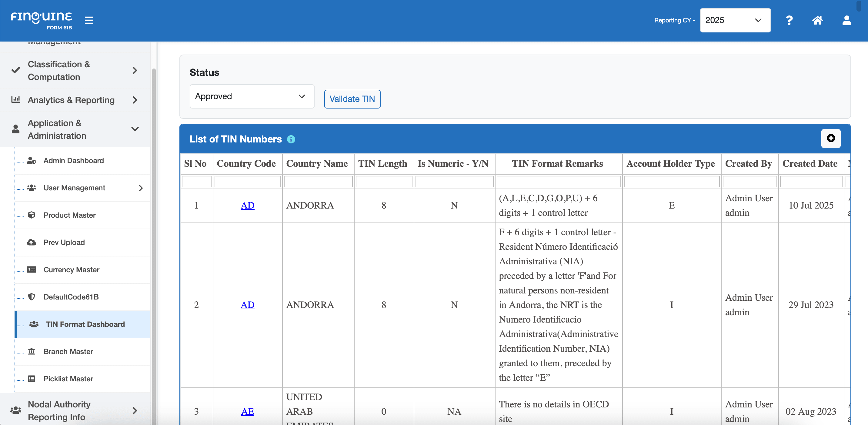The image size is (868, 425).
Task: Open the hamburger navigation menu
Action: [89, 20]
